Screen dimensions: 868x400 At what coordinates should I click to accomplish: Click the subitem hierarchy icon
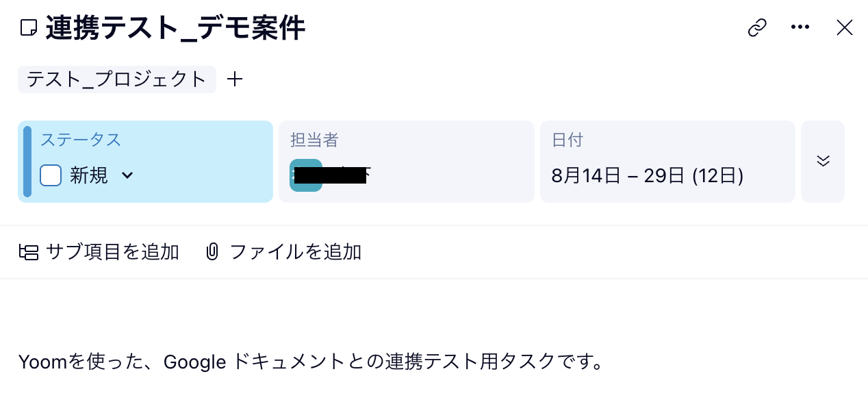pos(28,253)
